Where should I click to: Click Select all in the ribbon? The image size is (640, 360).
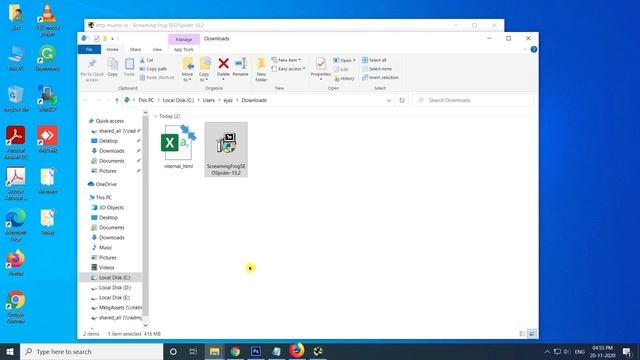tap(374, 60)
